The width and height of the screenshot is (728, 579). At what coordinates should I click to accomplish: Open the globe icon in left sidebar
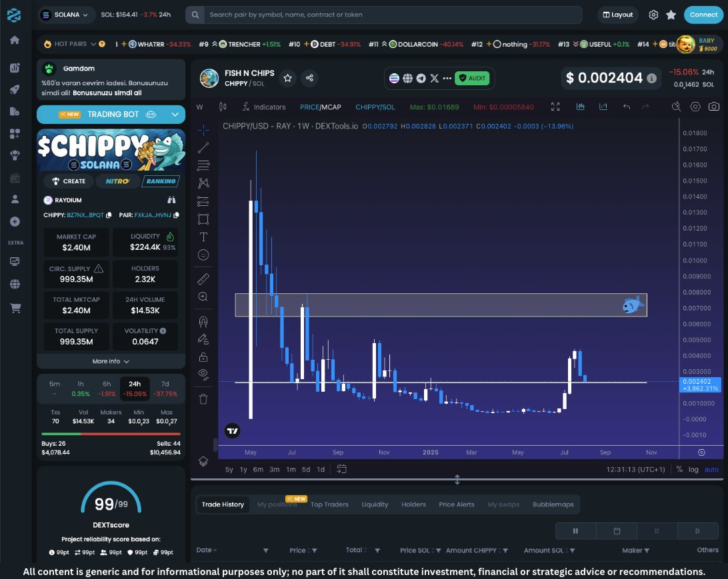tap(15, 284)
